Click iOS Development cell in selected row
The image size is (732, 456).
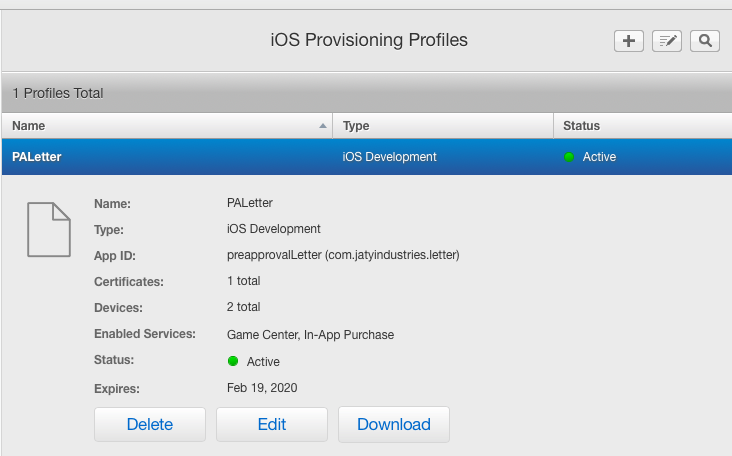point(389,157)
